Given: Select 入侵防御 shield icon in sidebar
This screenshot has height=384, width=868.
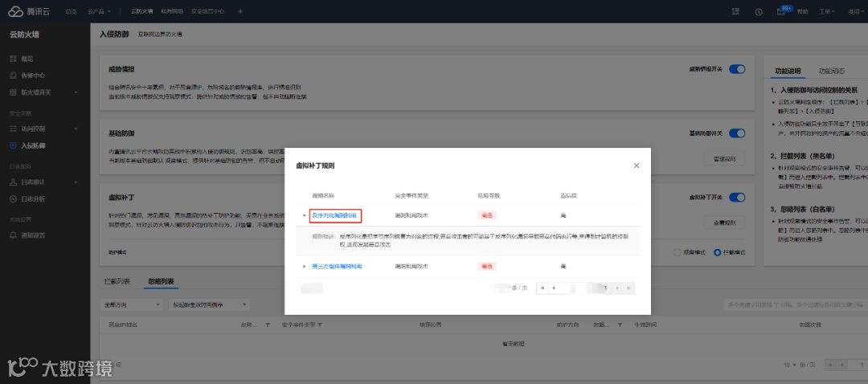Looking at the screenshot, I should [x=14, y=145].
